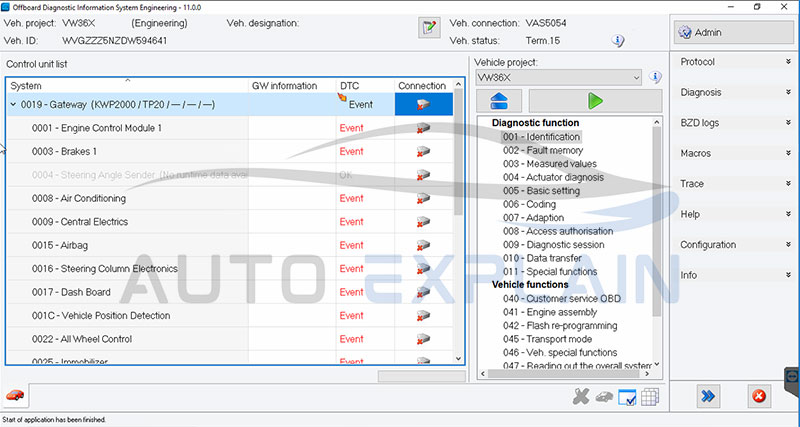Viewport: 800px width, 427px height.
Task: Select 005 - Basic setting function
Action: click(x=541, y=191)
